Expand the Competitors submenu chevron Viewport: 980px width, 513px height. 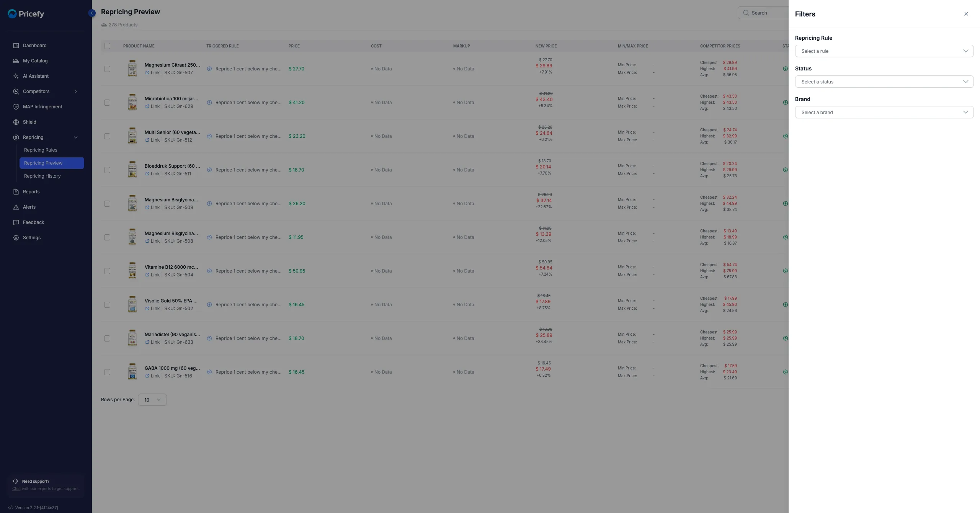(x=76, y=91)
